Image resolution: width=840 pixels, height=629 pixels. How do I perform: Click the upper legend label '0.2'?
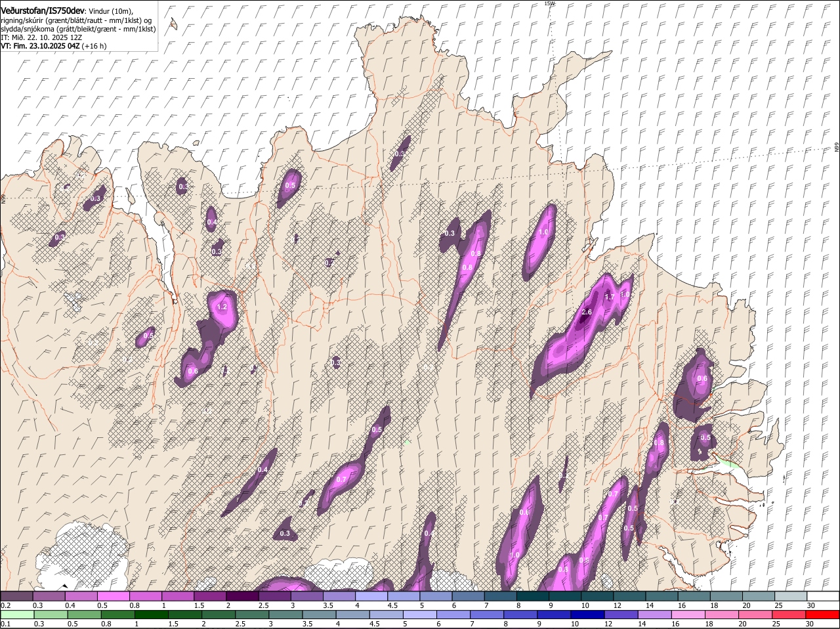[x=5, y=605]
